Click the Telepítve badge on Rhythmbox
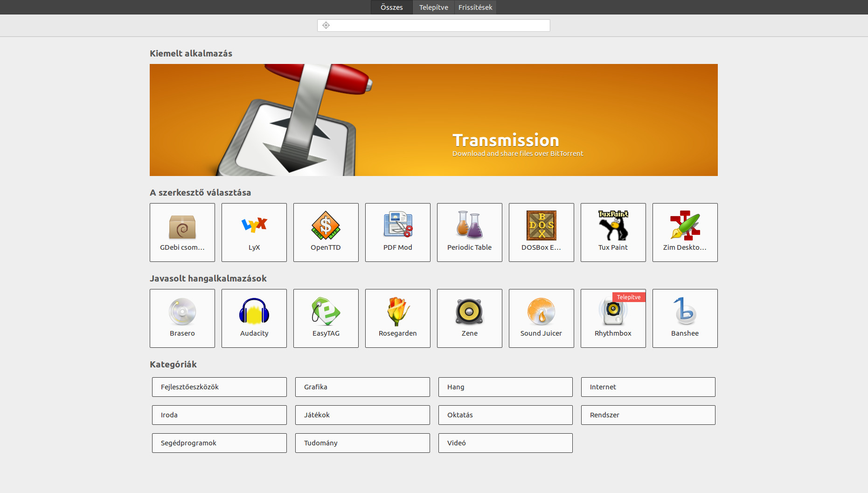 coord(629,297)
